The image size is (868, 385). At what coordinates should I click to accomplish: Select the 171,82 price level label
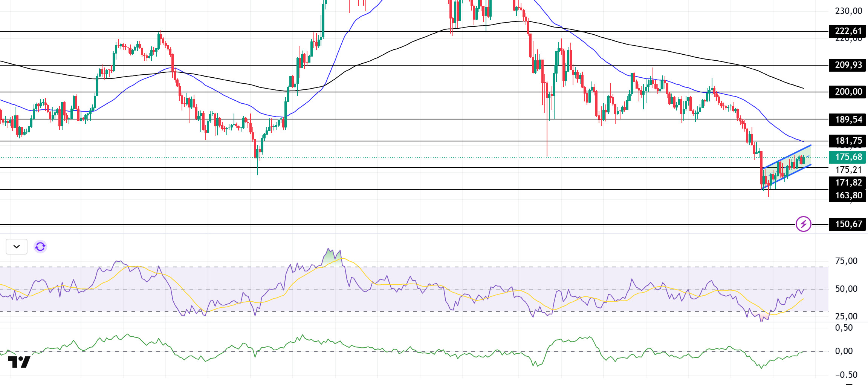coord(848,183)
